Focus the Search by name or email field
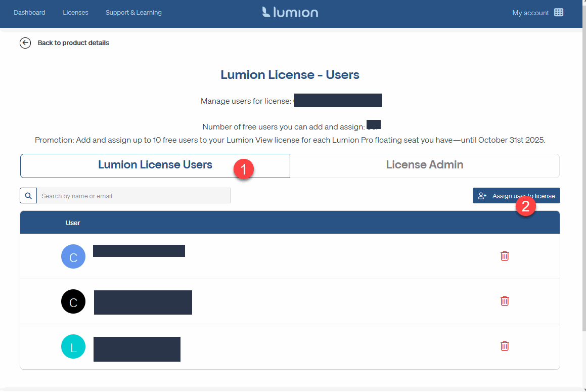 [133, 196]
